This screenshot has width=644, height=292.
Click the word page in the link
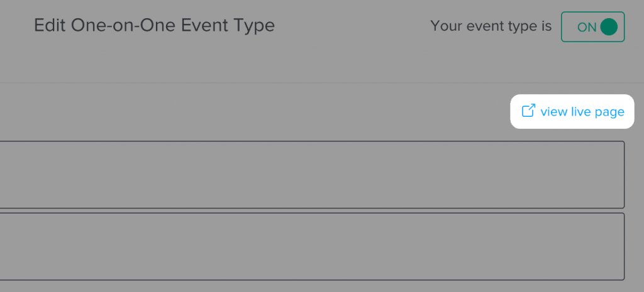609,113
